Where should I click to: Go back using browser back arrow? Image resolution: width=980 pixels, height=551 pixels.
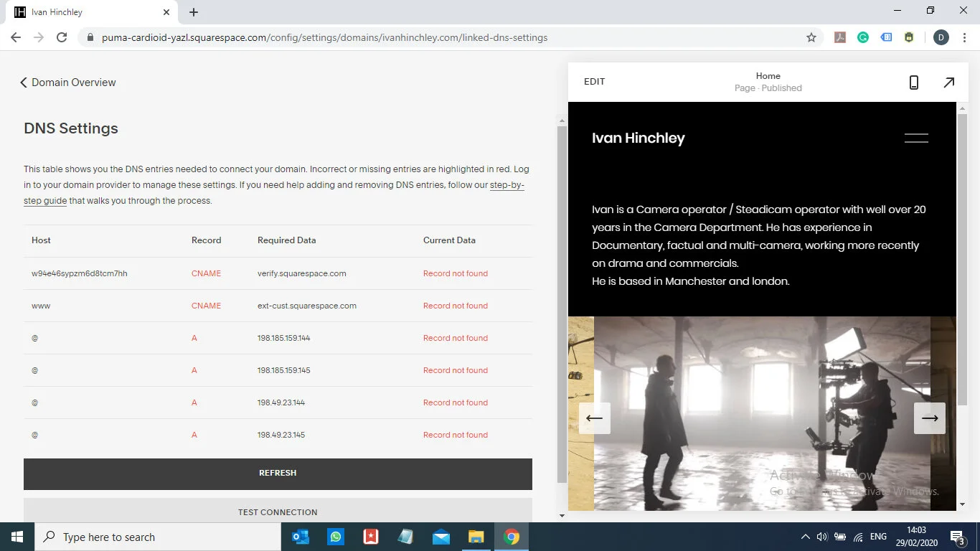coord(16,37)
